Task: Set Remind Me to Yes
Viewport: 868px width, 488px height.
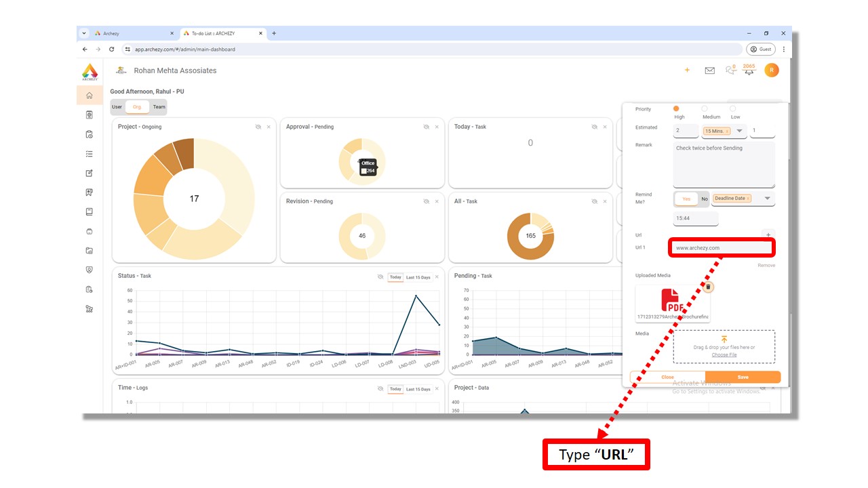Action: point(686,199)
